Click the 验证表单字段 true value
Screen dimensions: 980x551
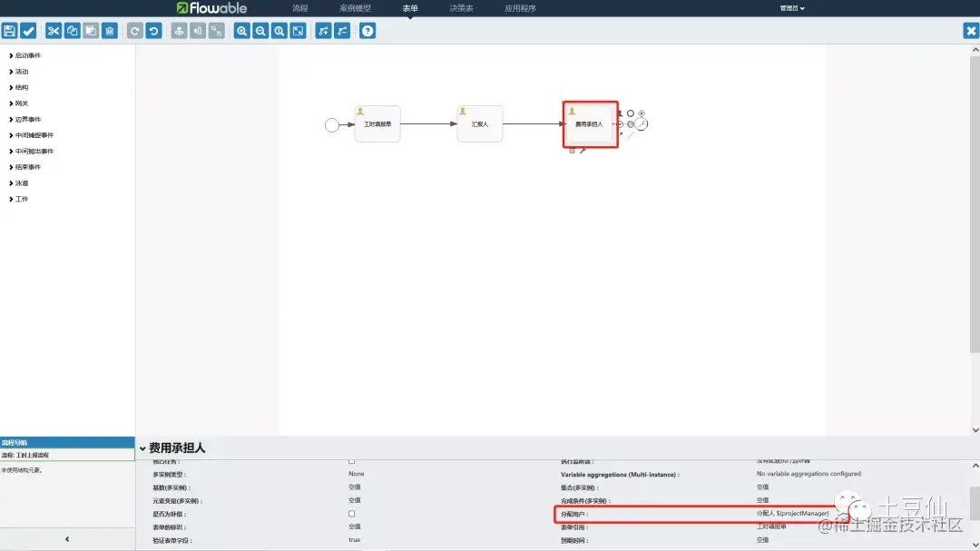click(x=355, y=540)
